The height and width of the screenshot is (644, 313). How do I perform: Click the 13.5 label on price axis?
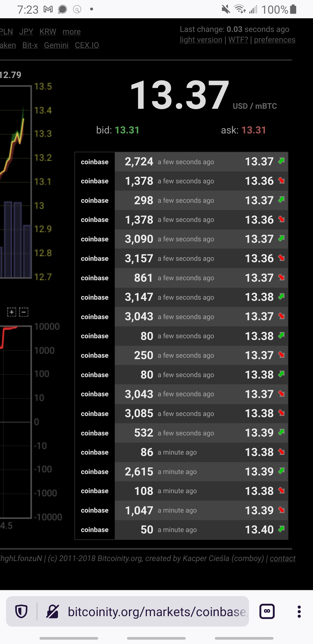[x=43, y=86]
